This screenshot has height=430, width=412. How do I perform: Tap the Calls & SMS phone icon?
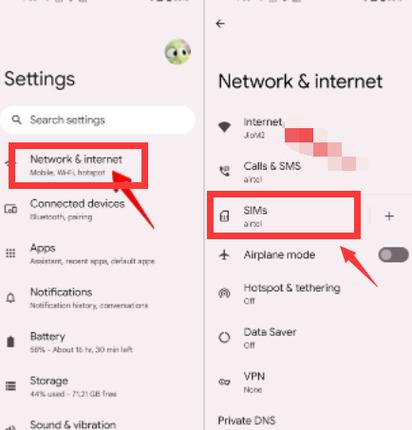(x=224, y=171)
